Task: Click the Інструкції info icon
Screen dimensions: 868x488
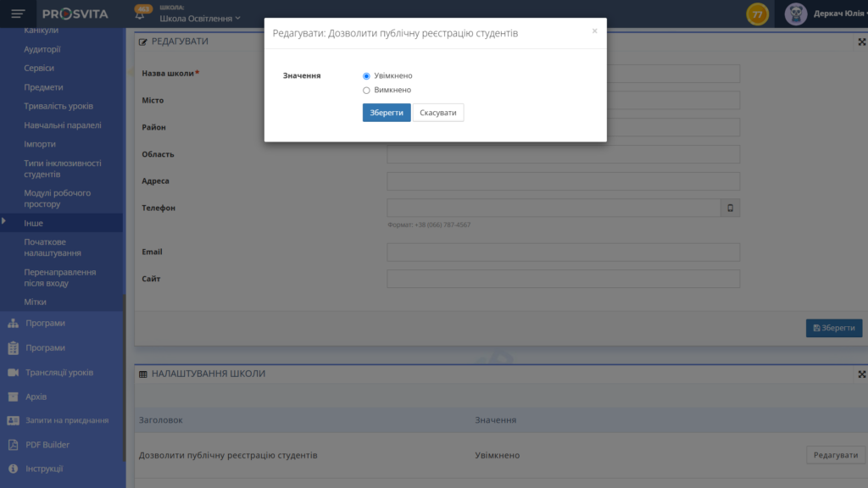Action: click(13, 469)
